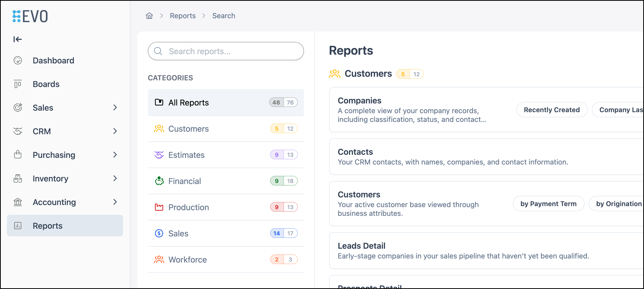
Task: Select the Workforce category
Action: (226, 260)
